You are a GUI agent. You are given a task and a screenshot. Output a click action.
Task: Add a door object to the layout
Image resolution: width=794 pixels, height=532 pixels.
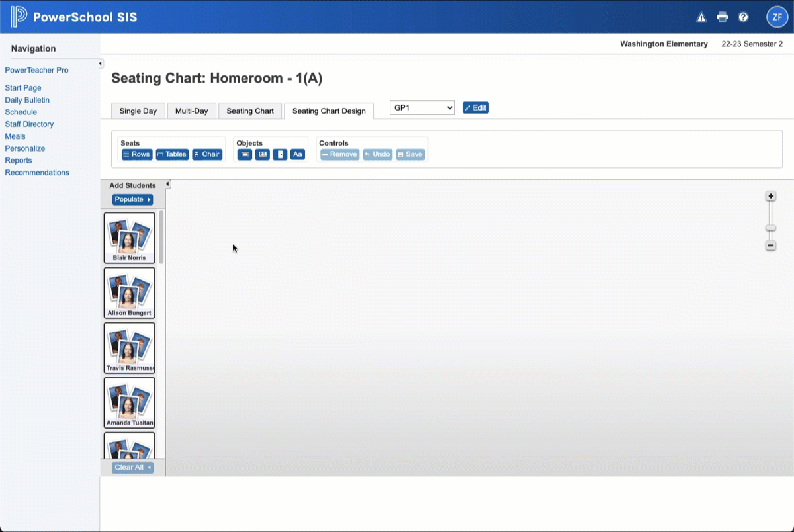[x=280, y=154]
